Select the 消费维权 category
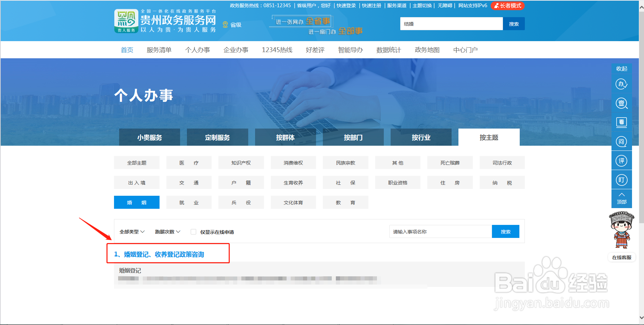The height and width of the screenshot is (325, 644). [293, 162]
